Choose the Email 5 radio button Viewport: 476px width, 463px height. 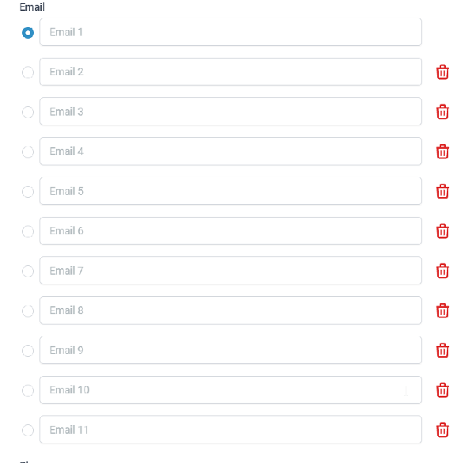click(x=28, y=192)
